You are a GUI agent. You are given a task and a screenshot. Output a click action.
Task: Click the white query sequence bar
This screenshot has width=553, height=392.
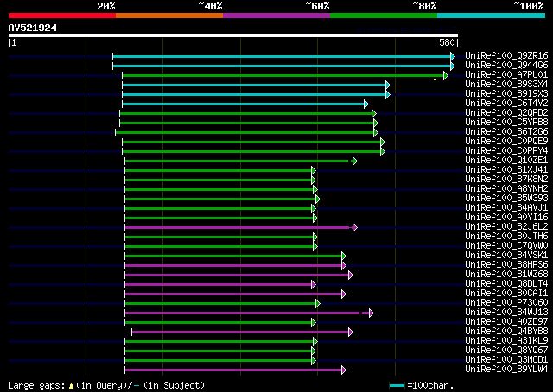[x=233, y=35]
